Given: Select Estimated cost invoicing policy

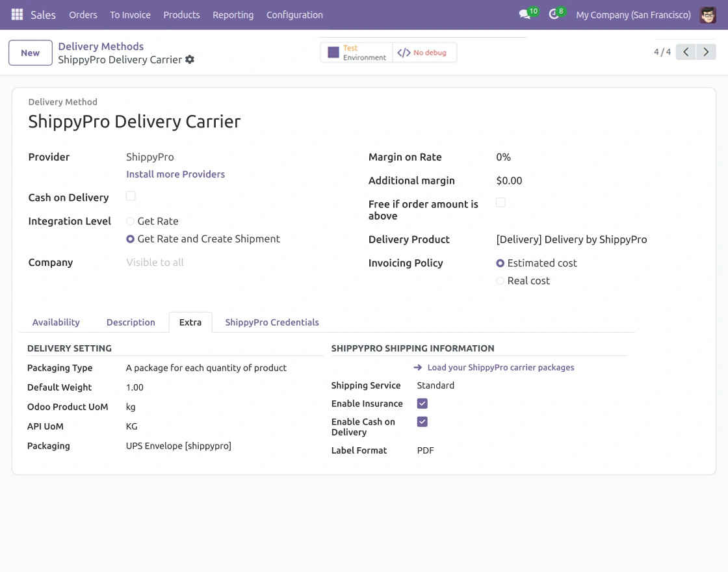Looking at the screenshot, I should coord(500,263).
